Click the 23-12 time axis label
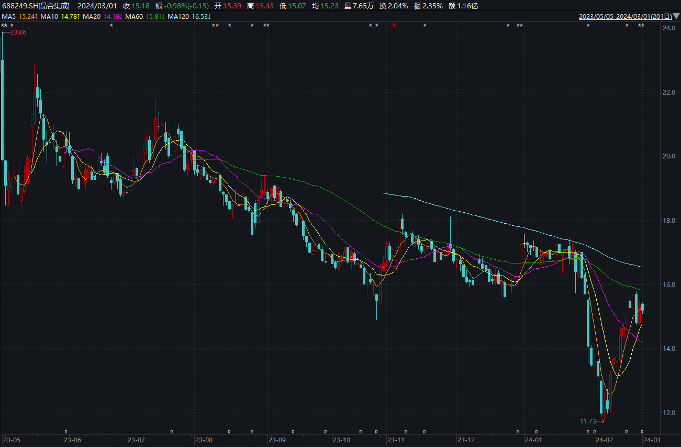Image resolution: width=681 pixels, height=447 pixels. click(466, 440)
